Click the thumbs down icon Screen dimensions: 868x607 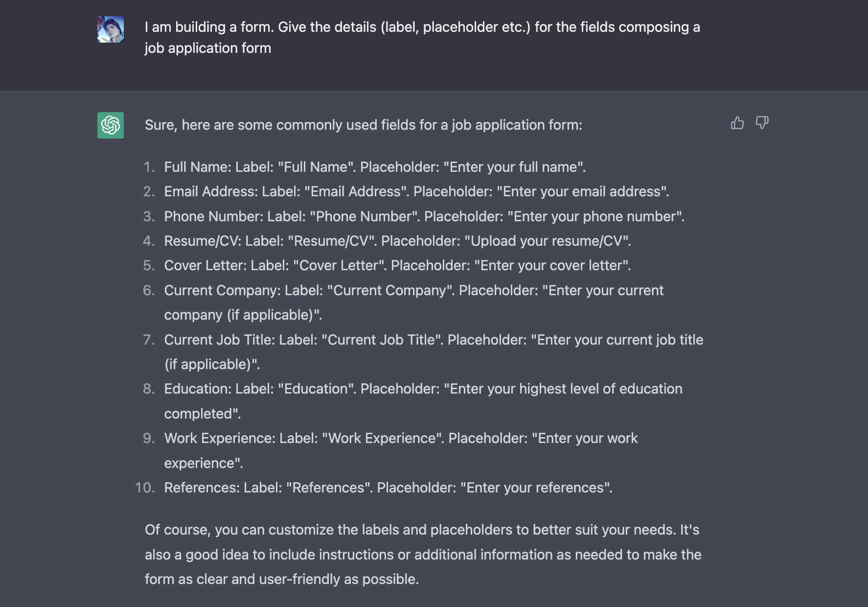click(762, 123)
